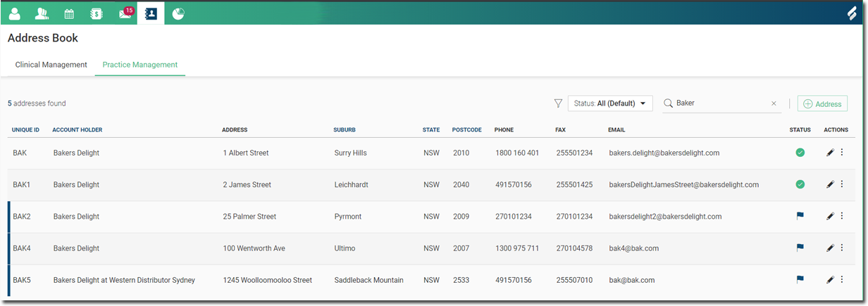Select the address book icon in top bar
The width and height of the screenshot is (868, 306).
pyautogui.click(x=151, y=13)
